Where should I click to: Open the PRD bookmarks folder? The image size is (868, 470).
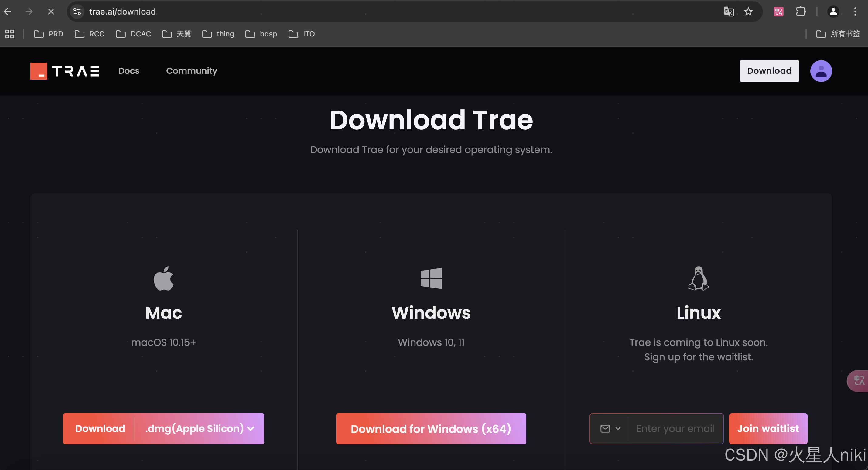48,34
